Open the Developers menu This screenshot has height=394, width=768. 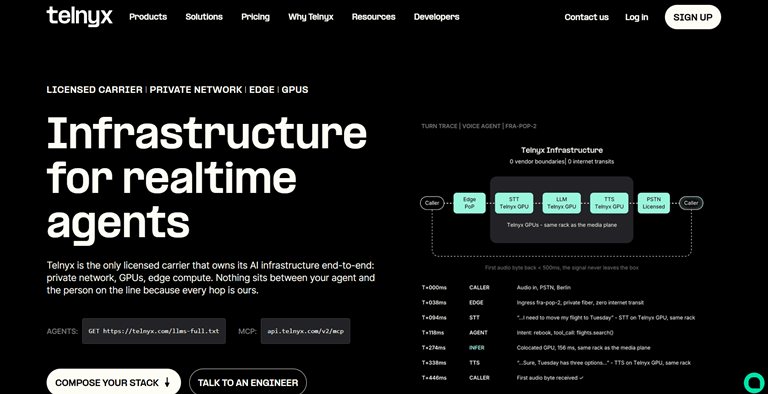pyautogui.click(x=436, y=17)
